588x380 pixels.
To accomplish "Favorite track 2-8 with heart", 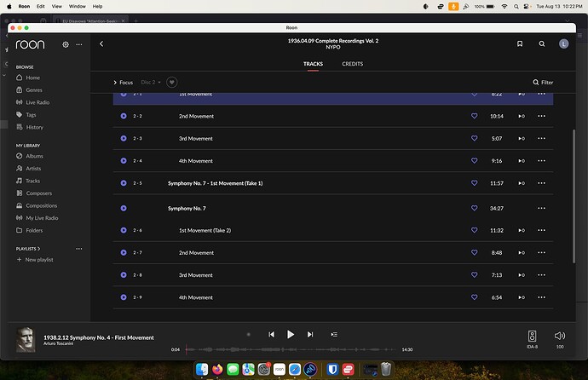I will (x=475, y=275).
